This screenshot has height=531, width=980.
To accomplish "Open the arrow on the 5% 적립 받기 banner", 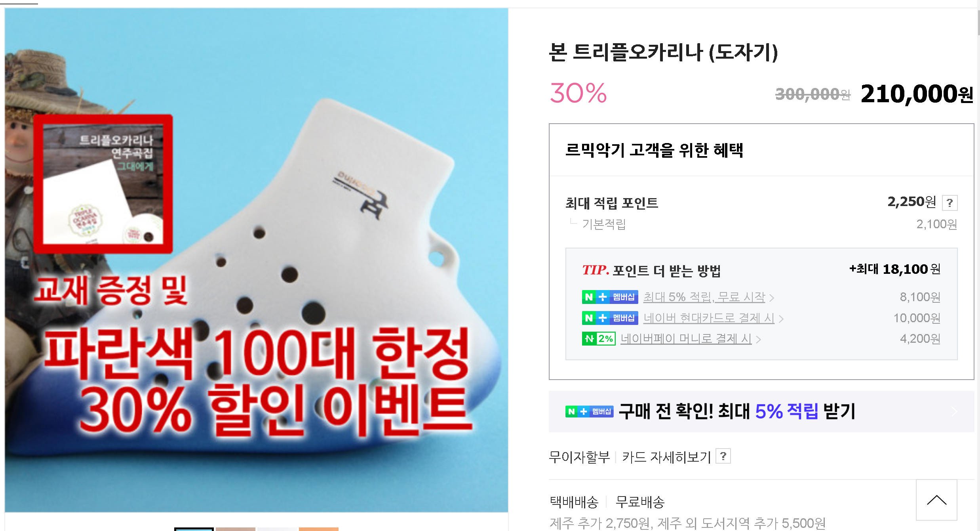I will [955, 412].
